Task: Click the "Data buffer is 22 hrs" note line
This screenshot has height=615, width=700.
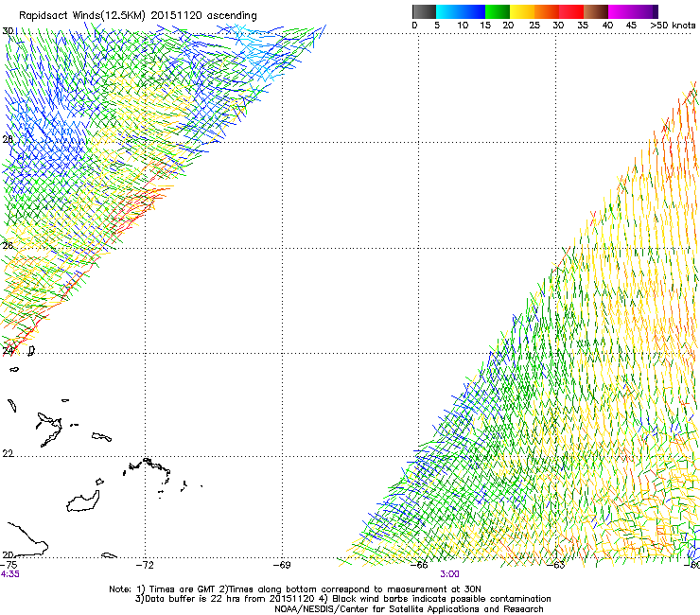Action: [342, 599]
